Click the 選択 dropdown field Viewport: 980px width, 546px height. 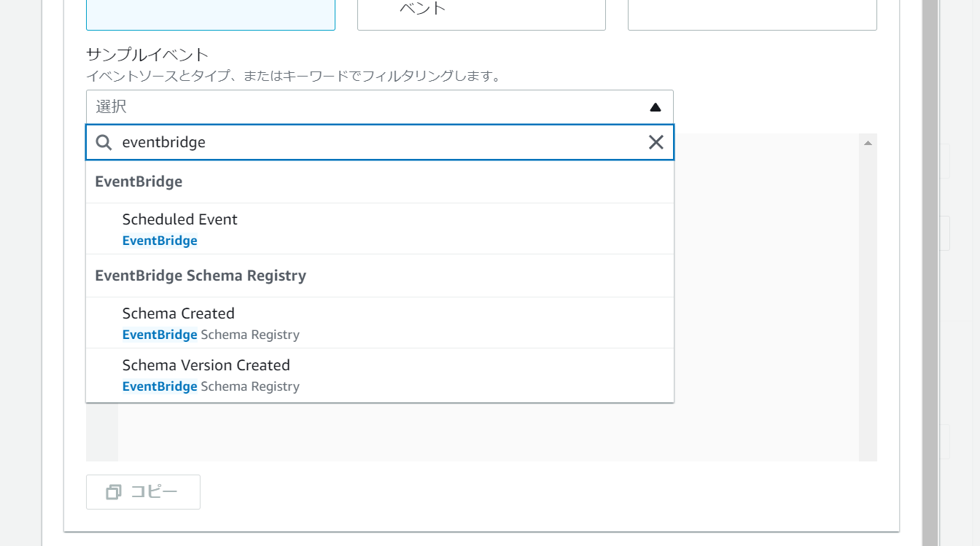point(380,107)
